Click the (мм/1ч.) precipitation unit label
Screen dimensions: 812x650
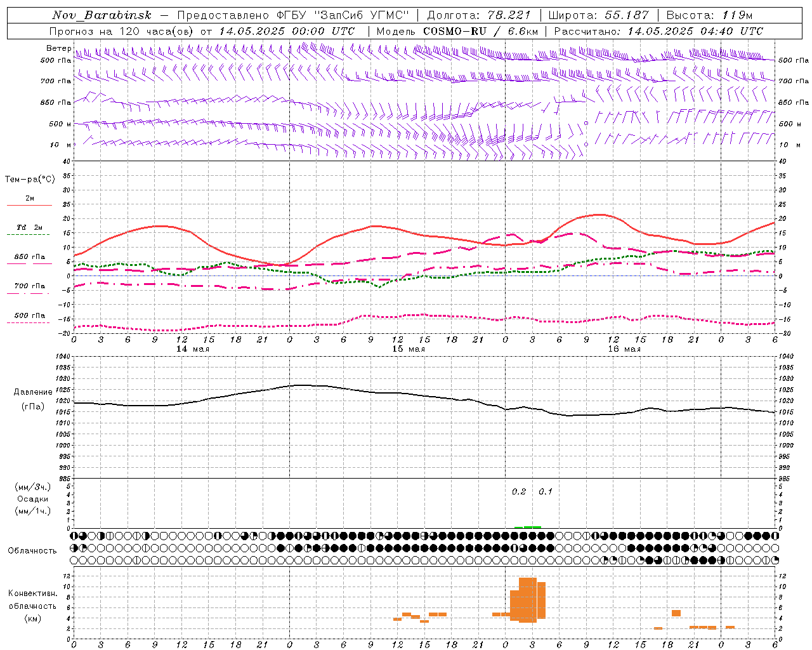point(33,511)
